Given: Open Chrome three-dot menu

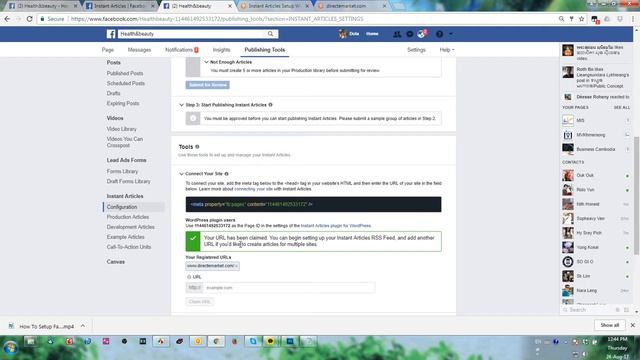Looking at the screenshot, I should [633, 19].
